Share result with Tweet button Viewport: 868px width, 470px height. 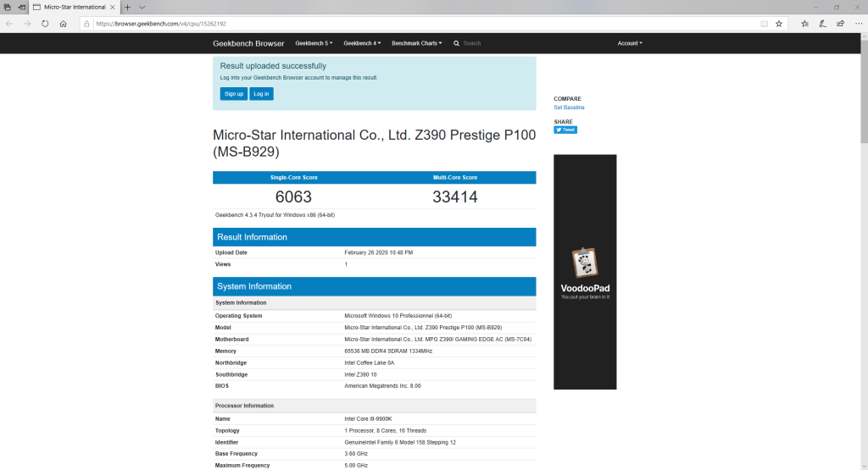pyautogui.click(x=565, y=130)
